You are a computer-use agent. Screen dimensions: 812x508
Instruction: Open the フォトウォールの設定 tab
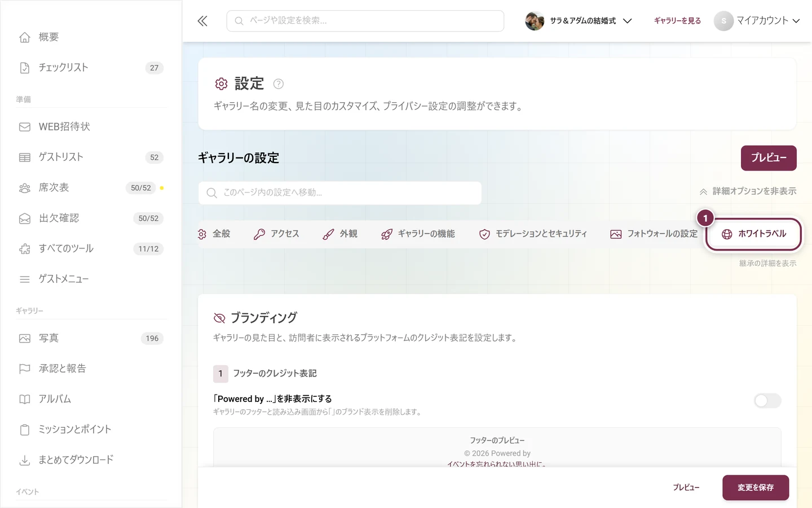[x=654, y=234]
